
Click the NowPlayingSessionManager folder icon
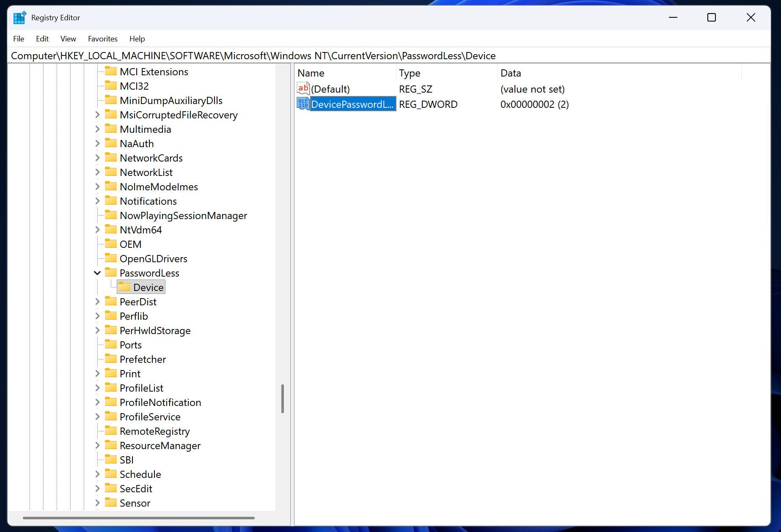pos(111,215)
